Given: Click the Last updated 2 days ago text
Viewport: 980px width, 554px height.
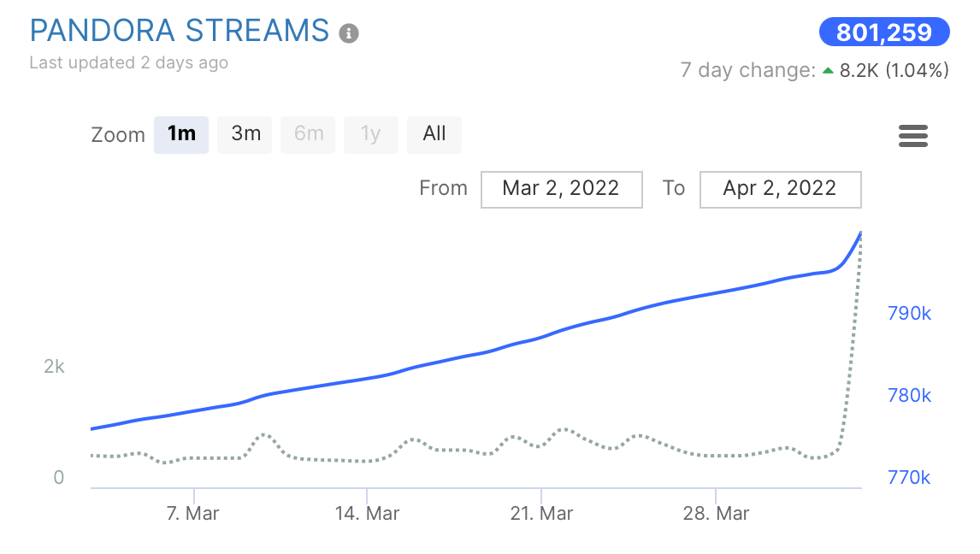Looking at the screenshot, I should point(128,63).
